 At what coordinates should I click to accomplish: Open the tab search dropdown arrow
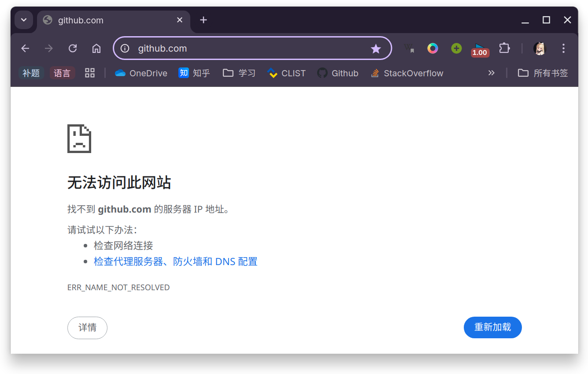click(24, 20)
